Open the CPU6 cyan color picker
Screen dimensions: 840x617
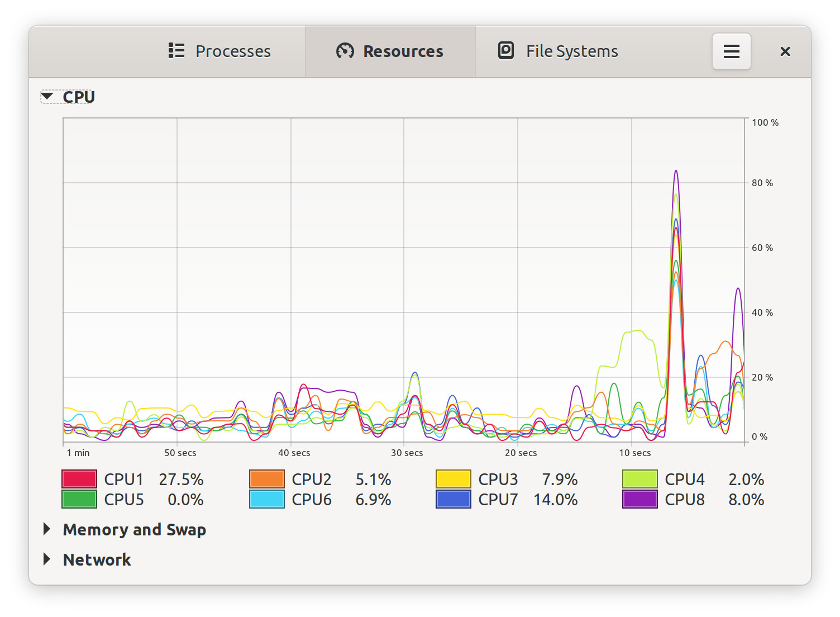point(266,499)
